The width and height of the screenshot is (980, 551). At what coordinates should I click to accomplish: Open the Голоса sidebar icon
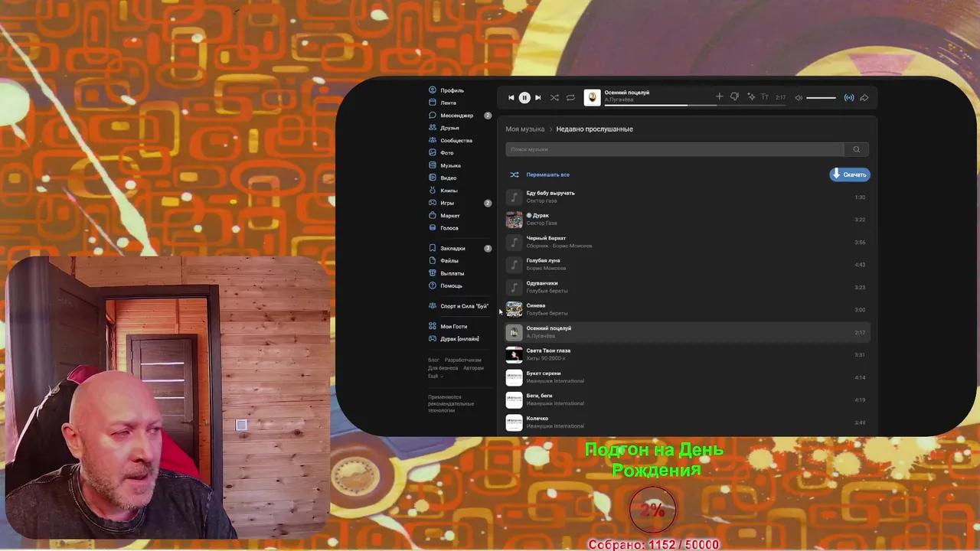(433, 228)
